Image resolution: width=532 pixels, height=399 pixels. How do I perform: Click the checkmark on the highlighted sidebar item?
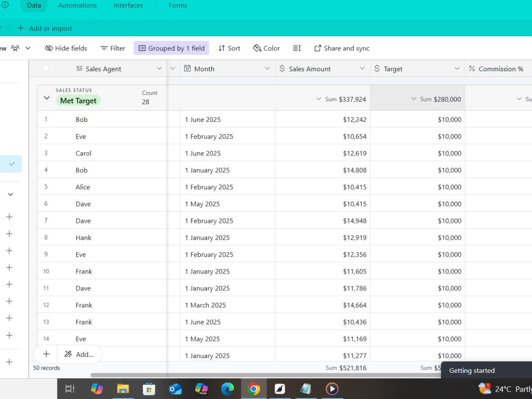tap(12, 164)
